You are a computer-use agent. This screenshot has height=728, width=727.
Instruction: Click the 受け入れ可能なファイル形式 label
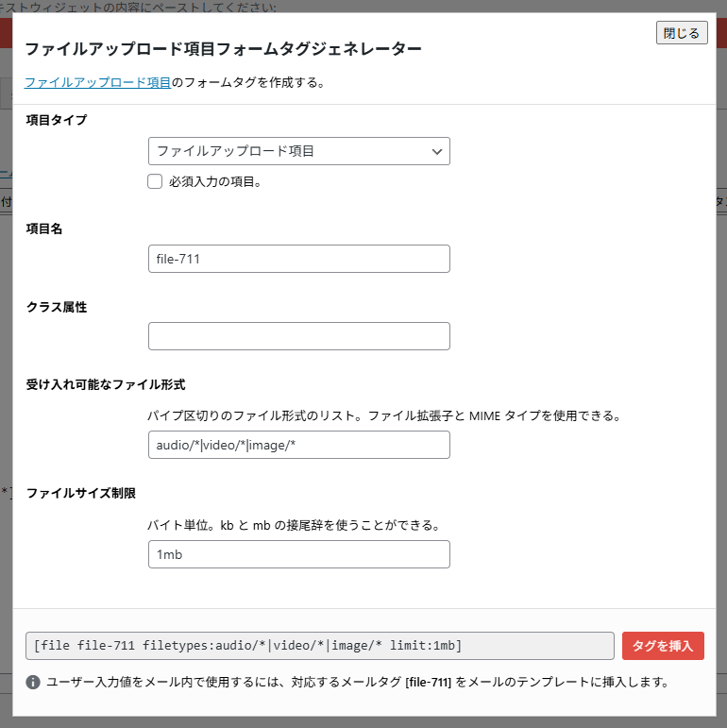106,384
